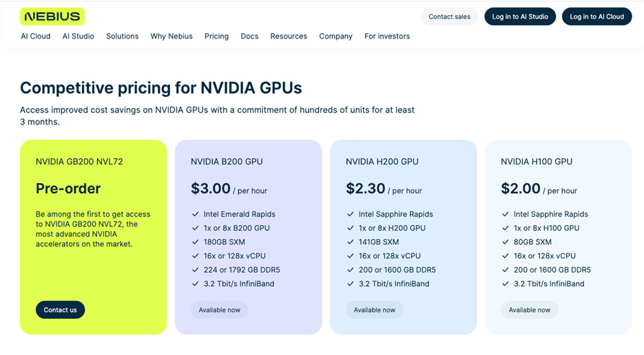Screen dimensions: 644x355
Task: Click the 1x or 8x B200 GPU line
Action: click(x=236, y=228)
